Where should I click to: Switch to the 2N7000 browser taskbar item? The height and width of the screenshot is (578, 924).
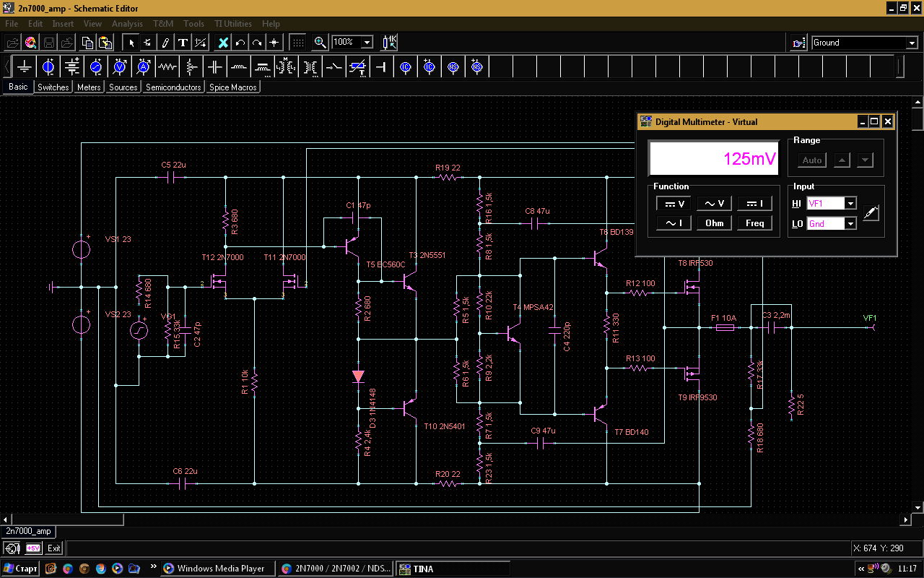[x=336, y=569]
